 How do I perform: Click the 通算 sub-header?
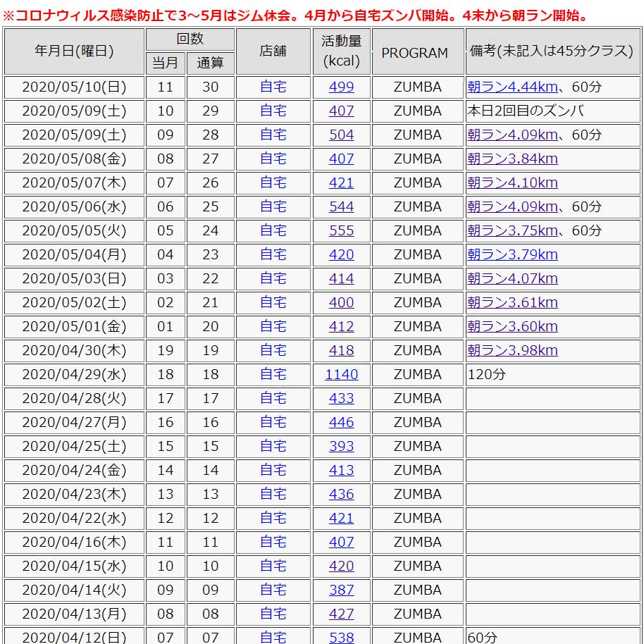coord(210,63)
